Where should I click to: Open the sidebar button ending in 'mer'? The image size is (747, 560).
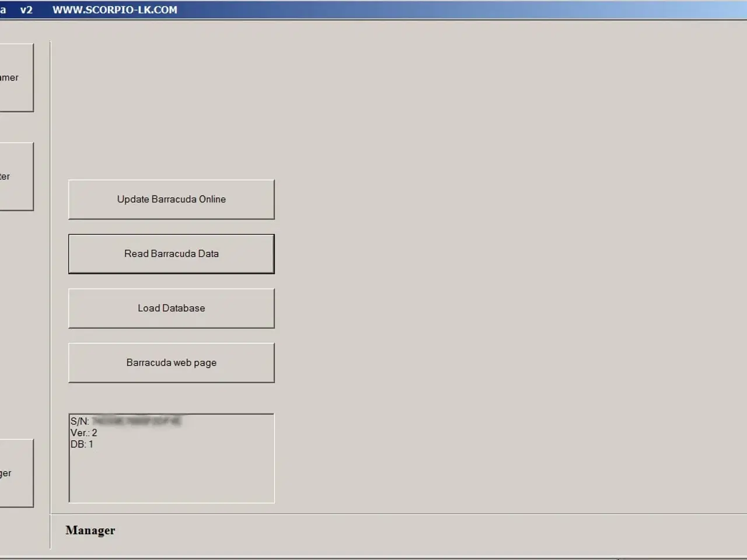coord(16,78)
